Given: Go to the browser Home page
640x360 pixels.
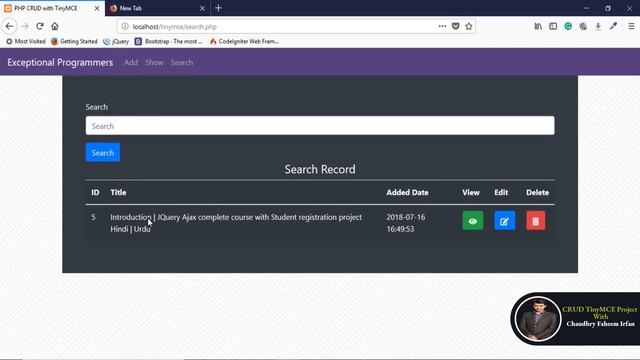Looking at the screenshot, I should 55,27.
